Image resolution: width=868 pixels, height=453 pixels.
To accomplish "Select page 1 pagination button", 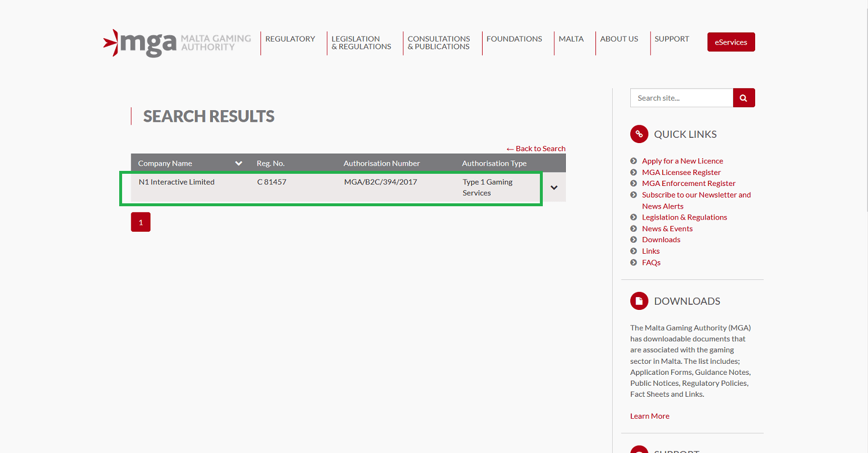I will (x=141, y=222).
